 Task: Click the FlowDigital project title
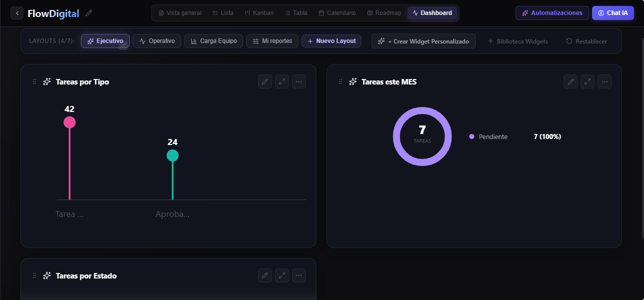pos(53,13)
